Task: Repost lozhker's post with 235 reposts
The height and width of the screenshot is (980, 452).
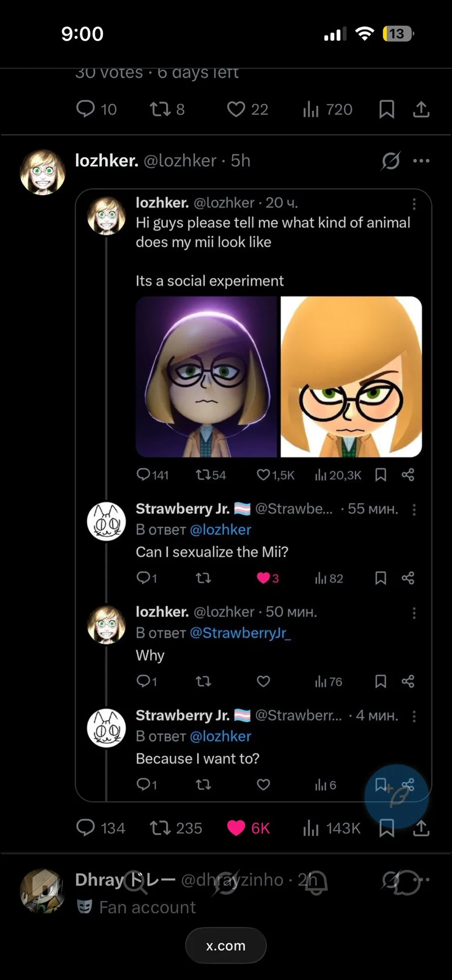Action: coord(160,828)
